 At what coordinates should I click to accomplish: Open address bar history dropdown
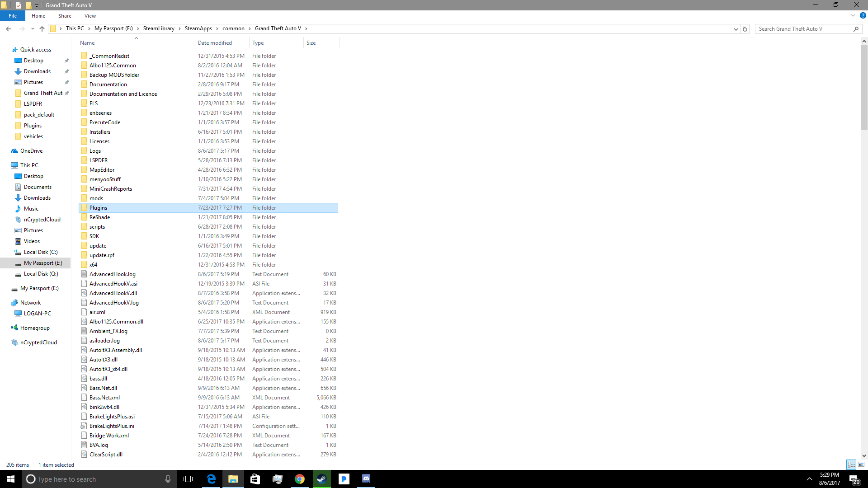[736, 28]
